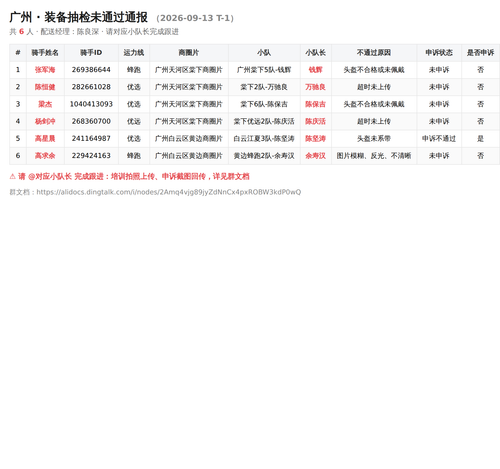The width and height of the screenshot is (500, 469).
Task: Click 蜂跑 in row 6's 运力线 cell
Action: tap(134, 156)
